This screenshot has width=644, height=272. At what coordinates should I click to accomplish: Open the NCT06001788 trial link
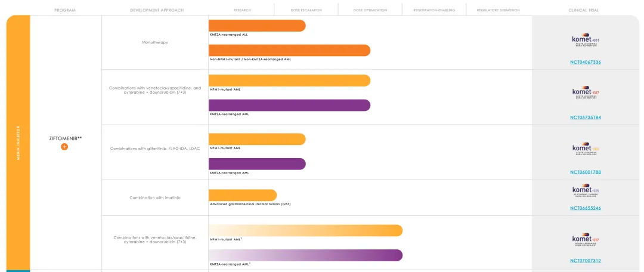585,172
